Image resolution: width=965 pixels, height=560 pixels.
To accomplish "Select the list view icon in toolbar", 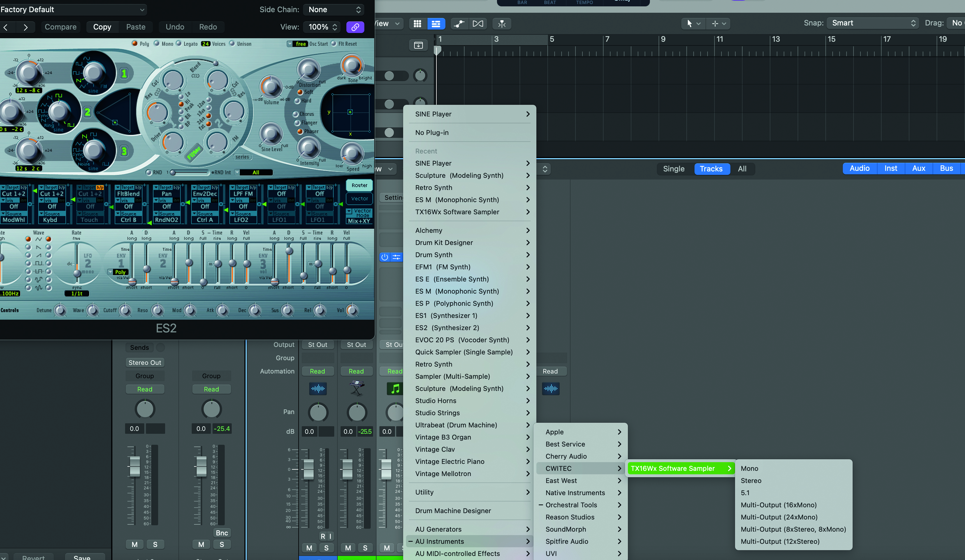I will pos(436,24).
